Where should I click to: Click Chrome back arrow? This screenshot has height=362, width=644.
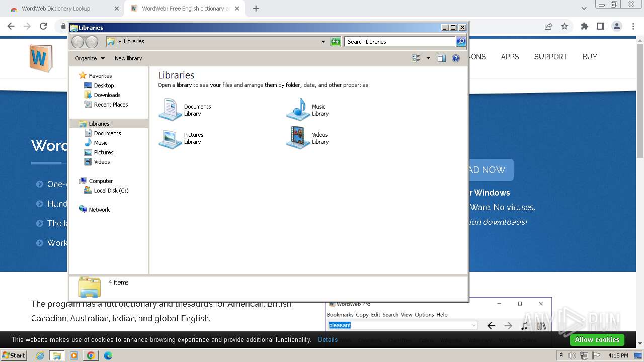tap(11, 26)
